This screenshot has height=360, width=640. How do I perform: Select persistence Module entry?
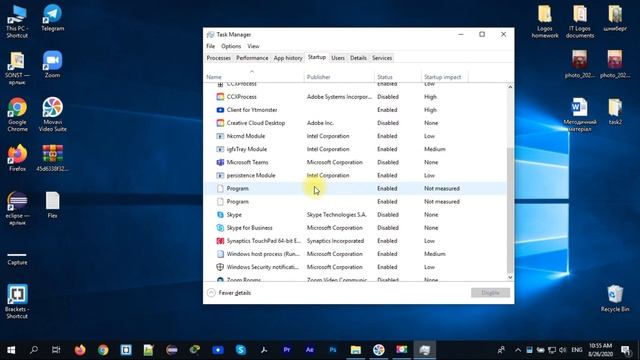click(355, 175)
